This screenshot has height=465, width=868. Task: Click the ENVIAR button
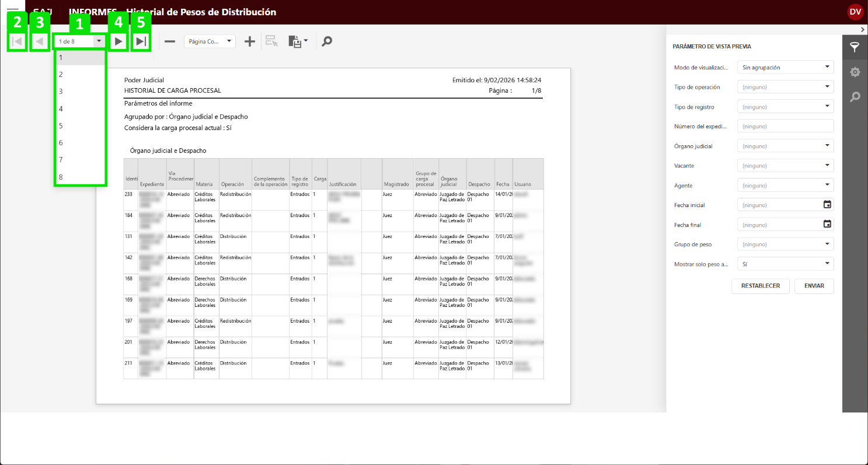[x=814, y=286]
